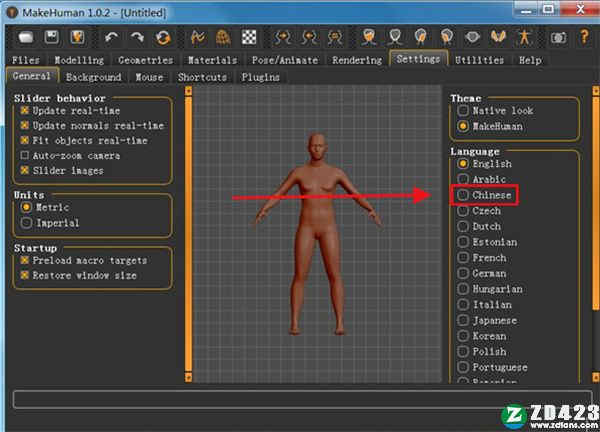Click the camera screenshot icon
Image resolution: width=600 pixels, height=432 pixels.
[x=558, y=37]
